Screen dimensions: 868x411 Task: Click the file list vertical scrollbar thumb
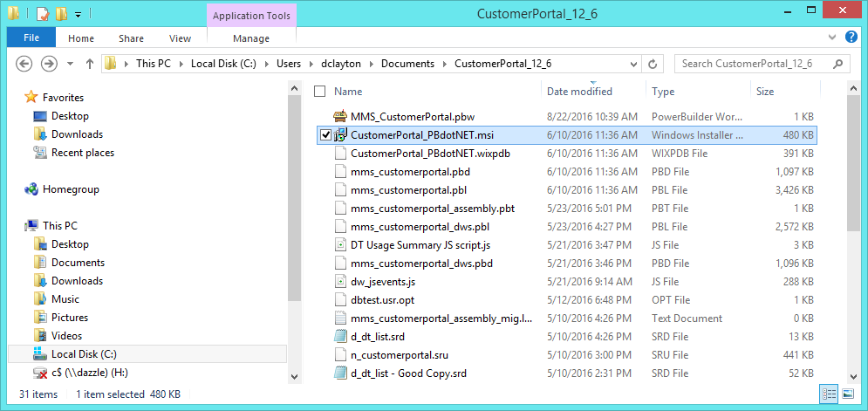click(x=854, y=163)
